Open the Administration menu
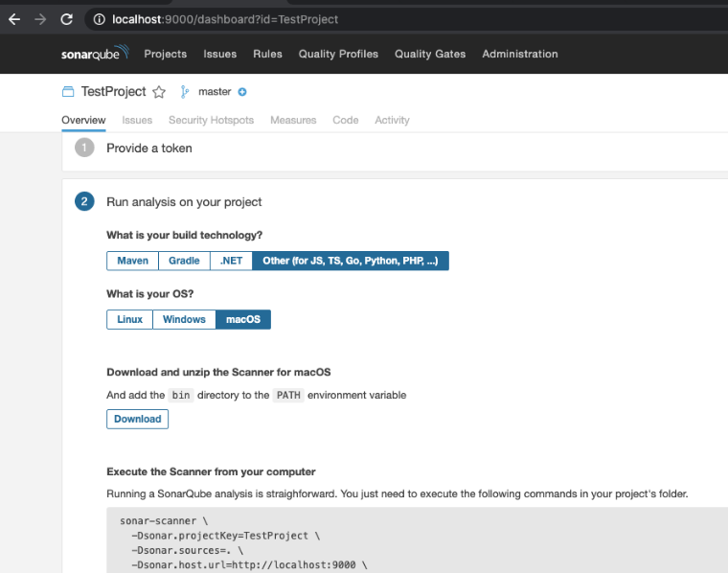728x573 pixels. coord(519,55)
